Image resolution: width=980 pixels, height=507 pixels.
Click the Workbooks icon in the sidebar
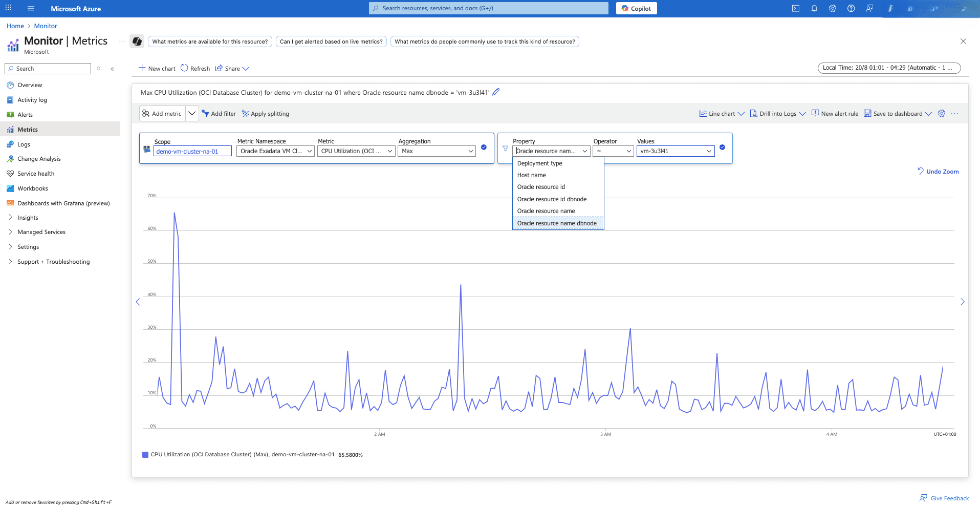tap(10, 188)
